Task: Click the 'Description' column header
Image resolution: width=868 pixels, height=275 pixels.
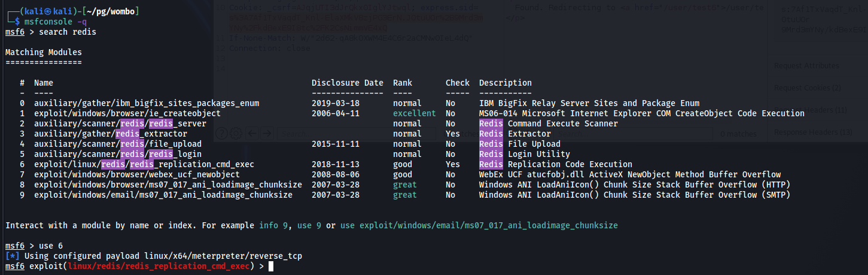Action: (x=505, y=83)
